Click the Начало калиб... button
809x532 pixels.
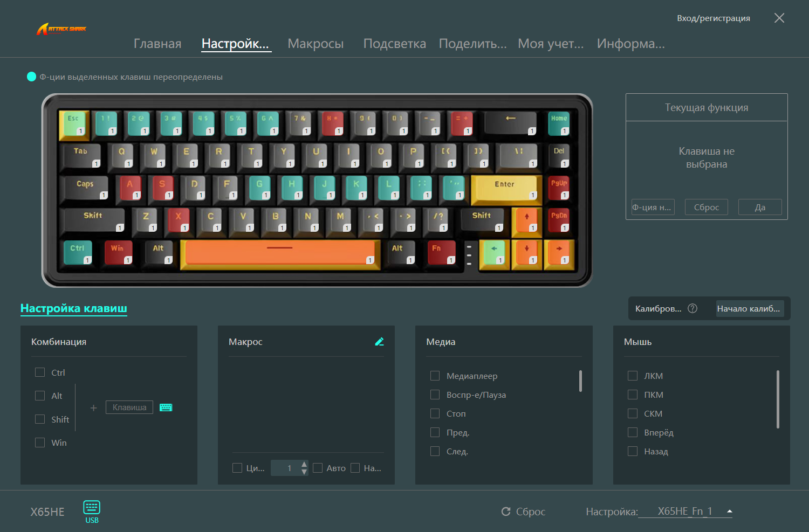[x=749, y=308]
